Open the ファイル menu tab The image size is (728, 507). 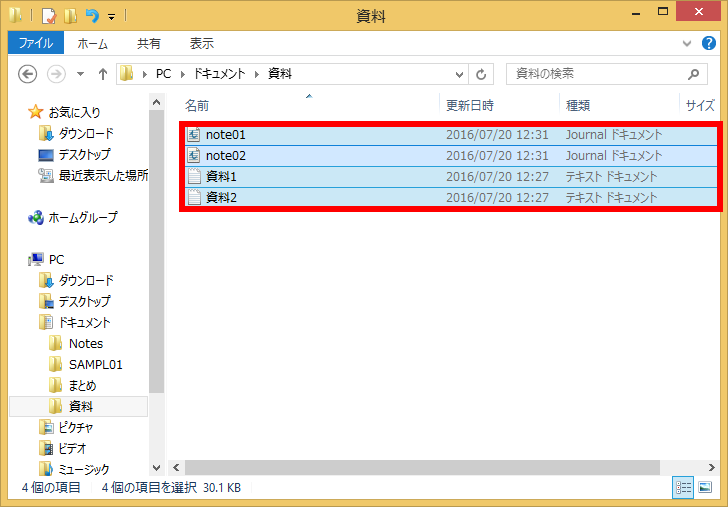(36, 43)
